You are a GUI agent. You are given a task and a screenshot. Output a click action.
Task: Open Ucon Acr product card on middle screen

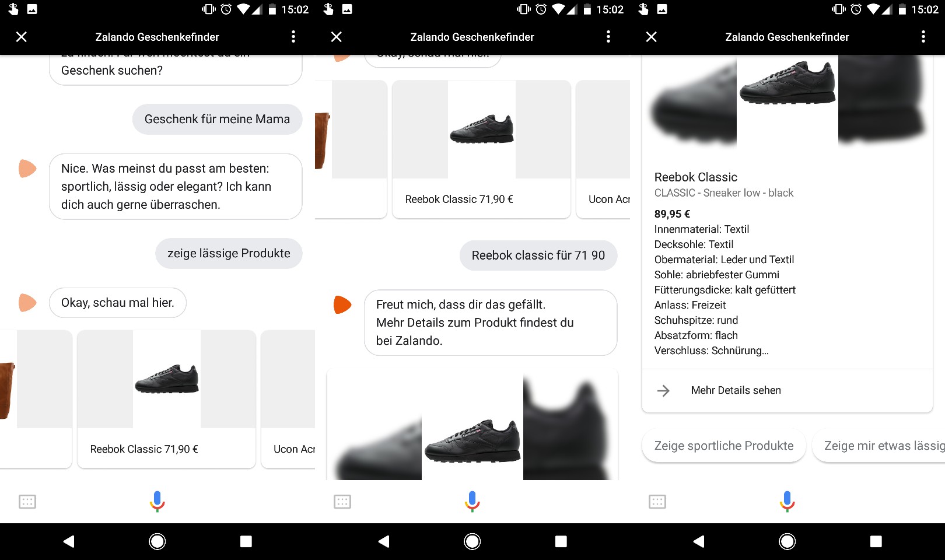[x=603, y=149]
